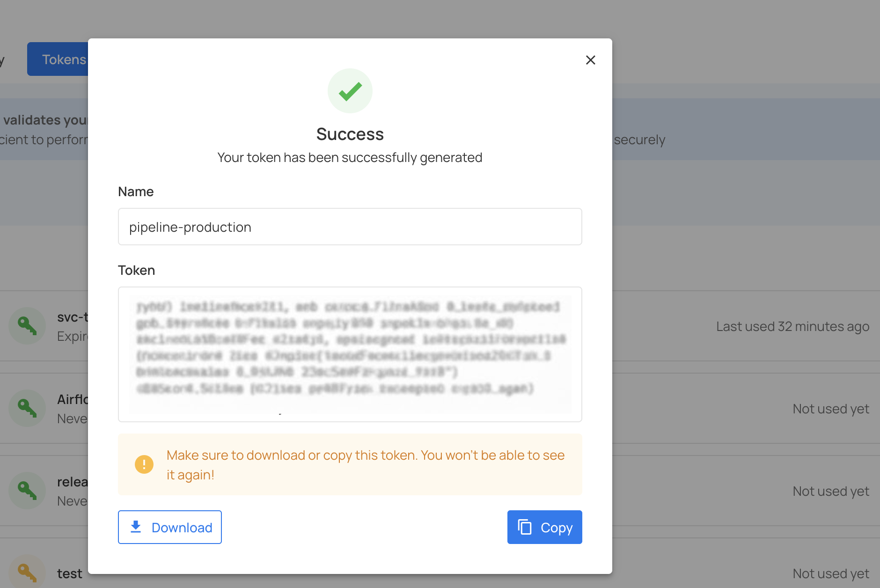Click the green key icon beside Airflow token

(27, 408)
